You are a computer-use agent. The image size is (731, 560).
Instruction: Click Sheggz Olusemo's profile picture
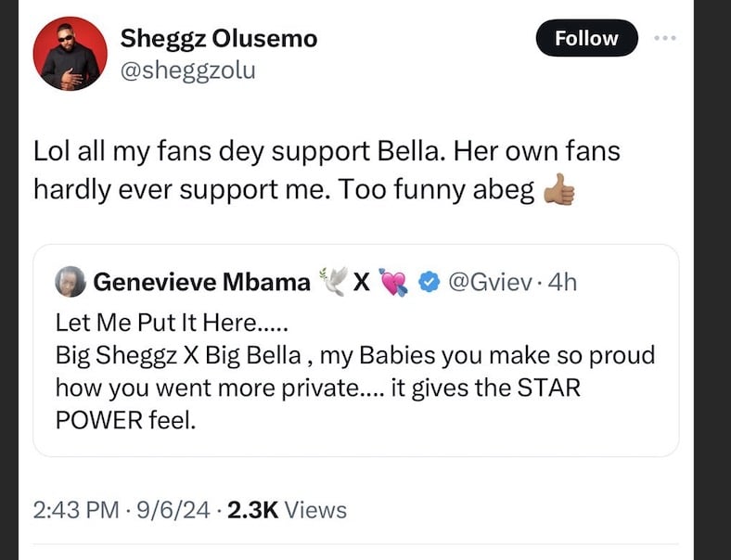(71, 54)
